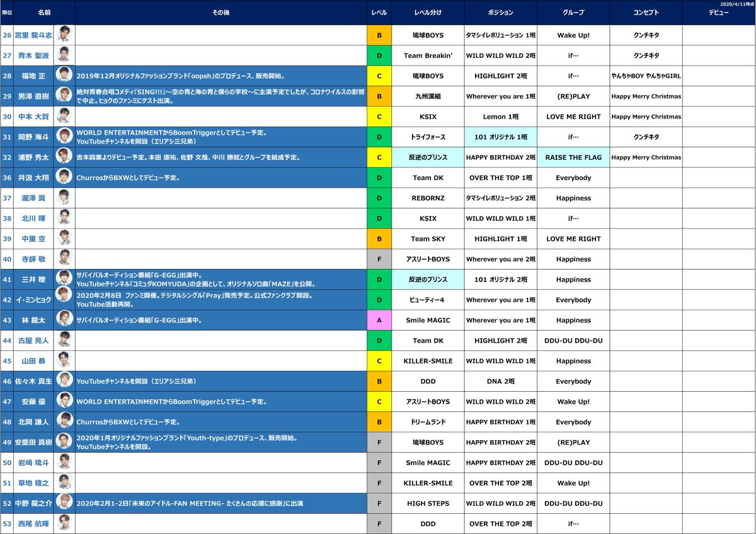
Task: Select the グループ column header
Action: [573, 13]
